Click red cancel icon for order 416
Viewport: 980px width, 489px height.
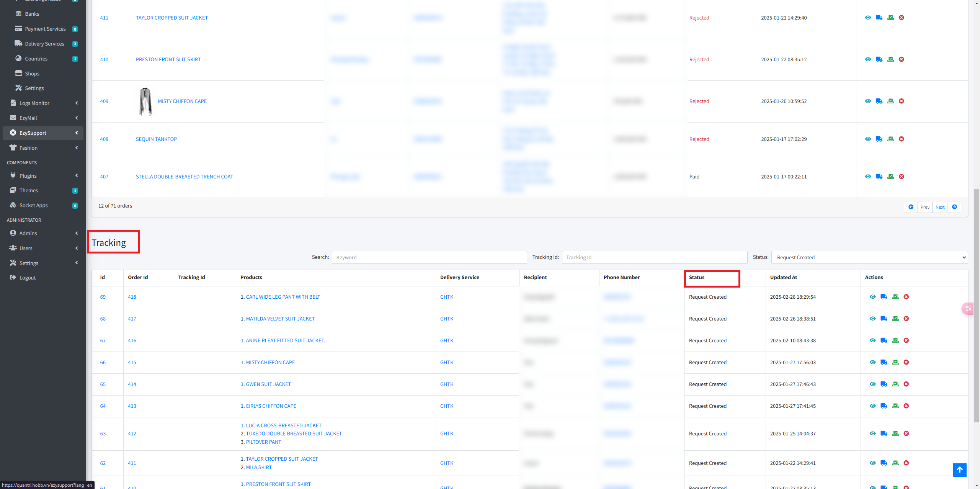pyautogui.click(x=906, y=340)
